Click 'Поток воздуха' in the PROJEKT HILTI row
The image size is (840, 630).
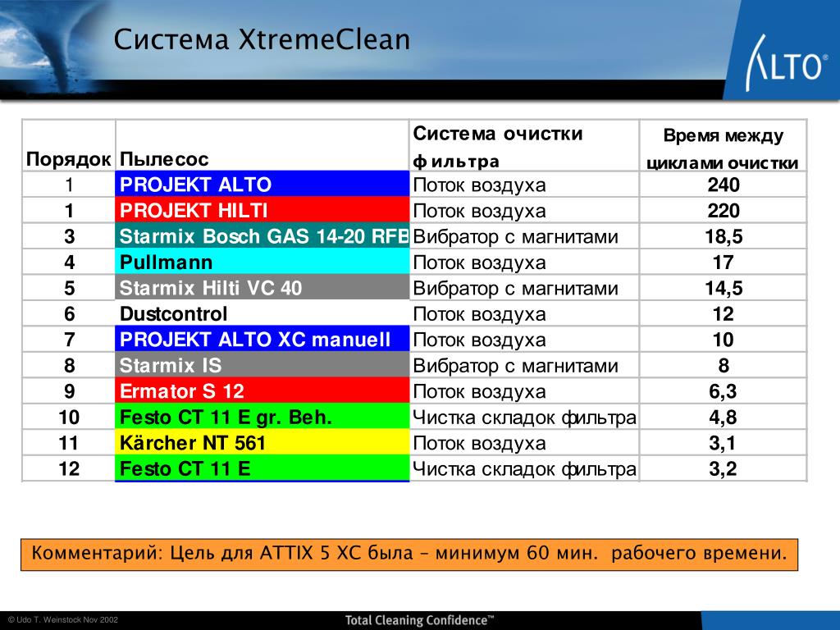tap(479, 211)
